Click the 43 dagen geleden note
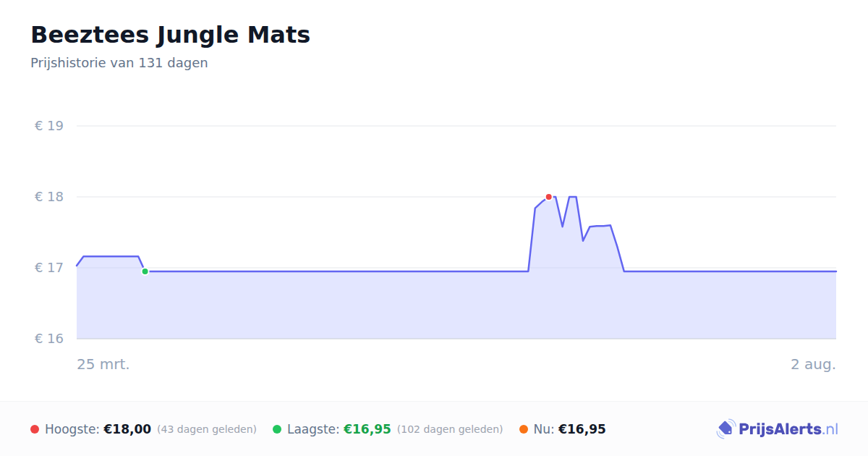 [x=207, y=429]
